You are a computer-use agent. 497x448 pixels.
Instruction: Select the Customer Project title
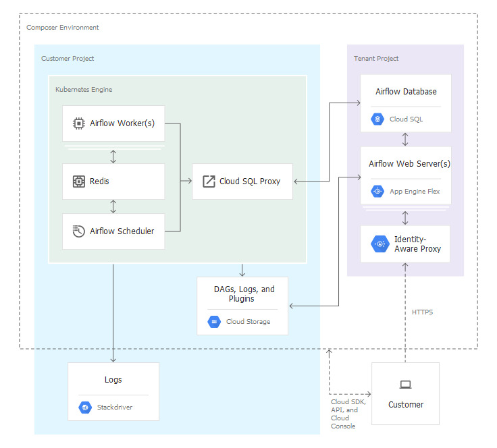click(x=68, y=59)
